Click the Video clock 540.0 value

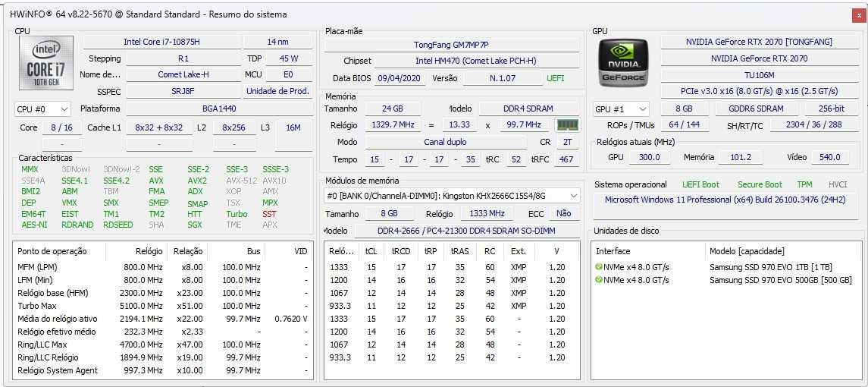pos(830,158)
